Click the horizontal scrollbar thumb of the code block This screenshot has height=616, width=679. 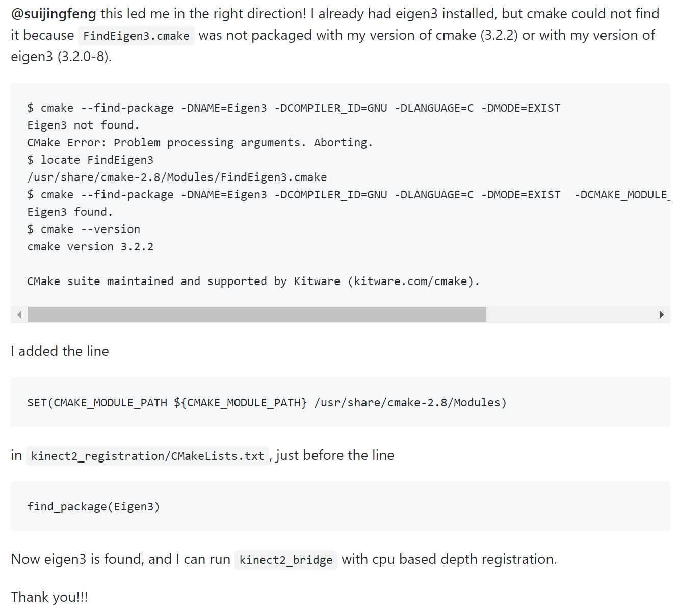257,315
